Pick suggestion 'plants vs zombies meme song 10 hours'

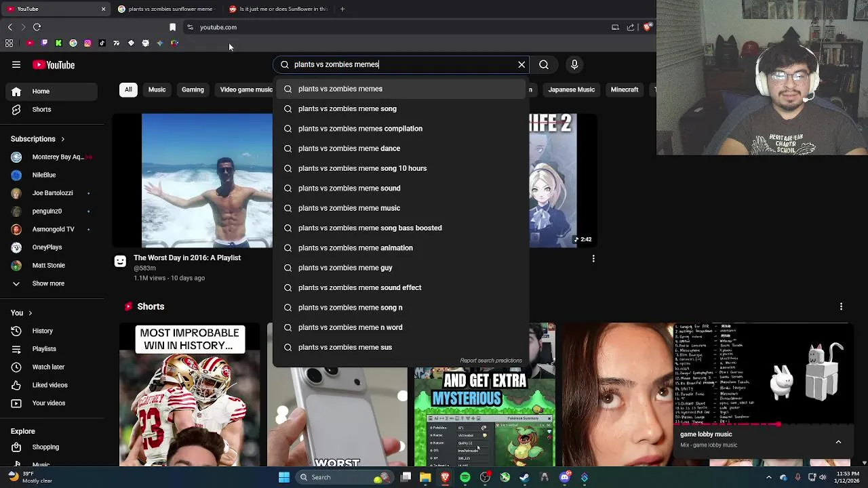(x=400, y=168)
